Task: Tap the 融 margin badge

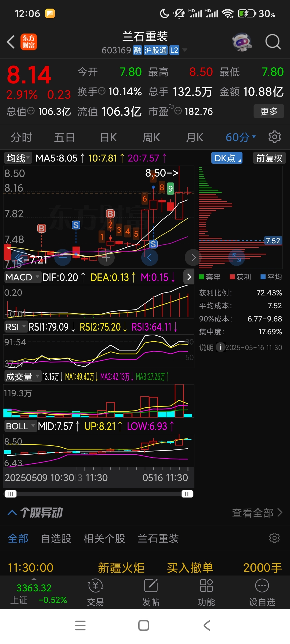Action: (137, 50)
